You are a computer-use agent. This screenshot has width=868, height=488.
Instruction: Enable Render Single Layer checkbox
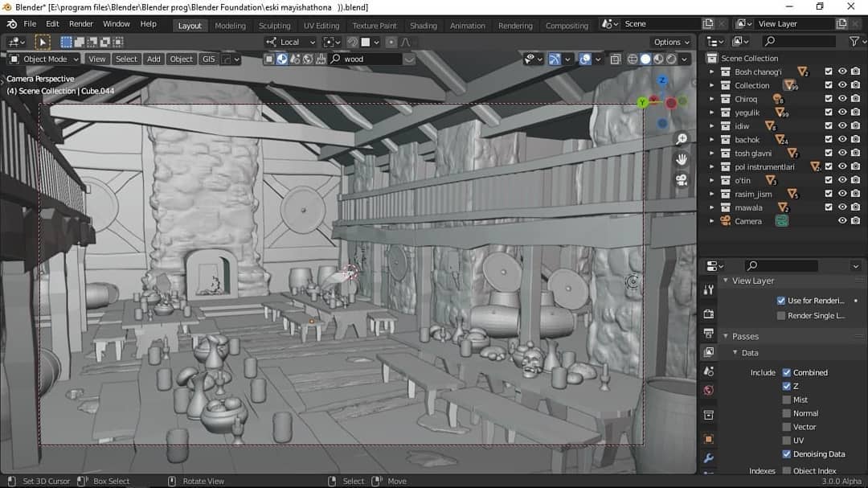coord(781,316)
